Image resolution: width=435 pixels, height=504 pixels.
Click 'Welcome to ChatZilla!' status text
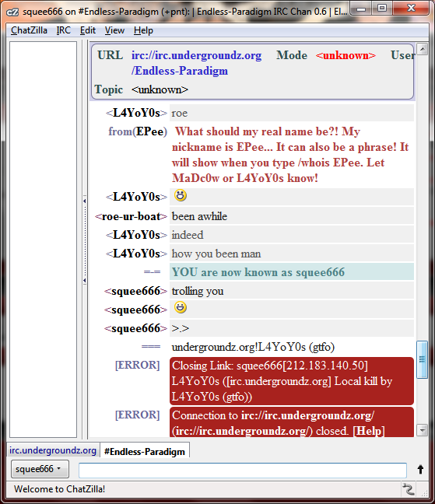(x=59, y=489)
